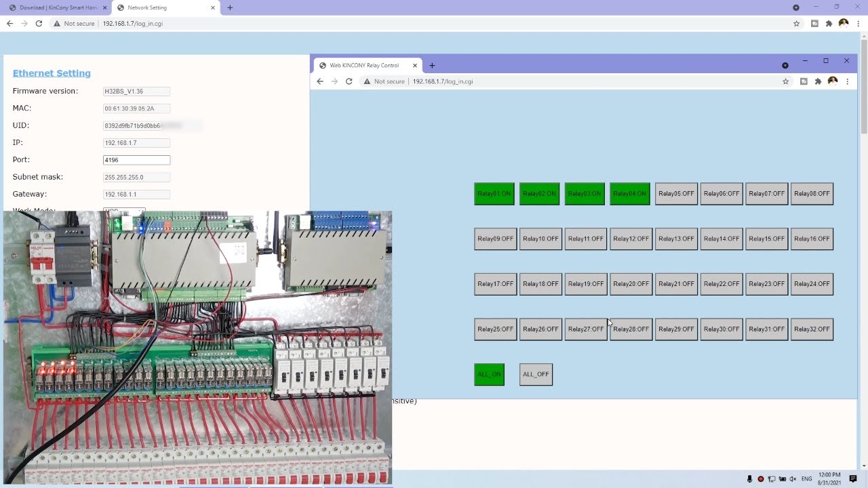This screenshot has height=488, width=868.
Task: Click the IP field showing 192.168.1.7
Action: click(x=136, y=143)
